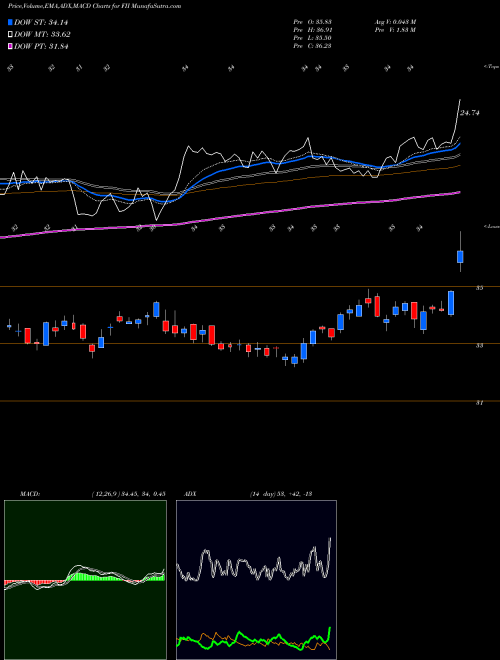Select the DOW PT: 31.84 legend label
500x660 pixels.
click(41, 46)
